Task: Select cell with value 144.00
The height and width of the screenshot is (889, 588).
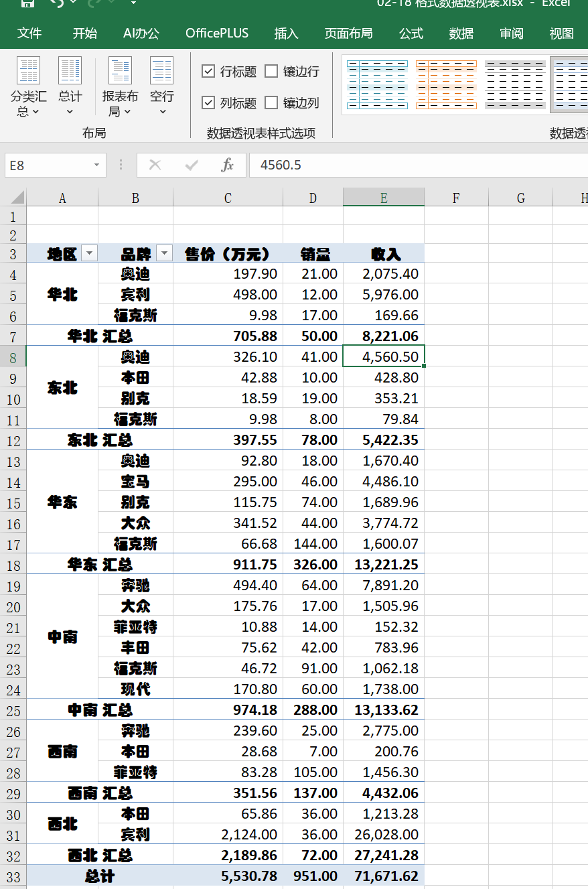Action: pos(313,543)
